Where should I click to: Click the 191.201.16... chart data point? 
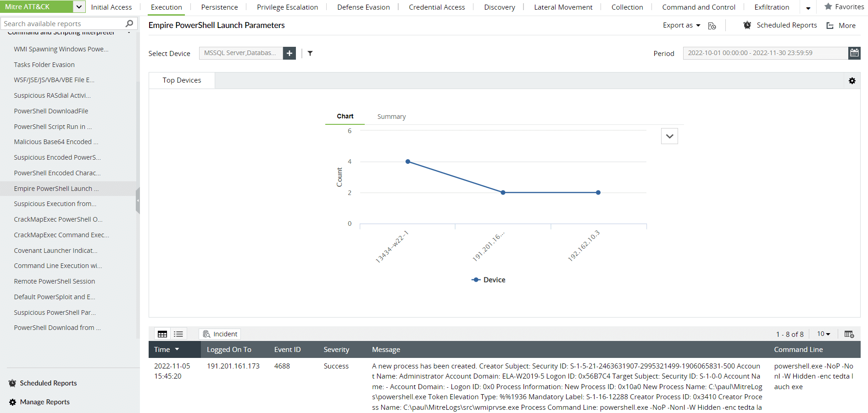click(x=503, y=193)
